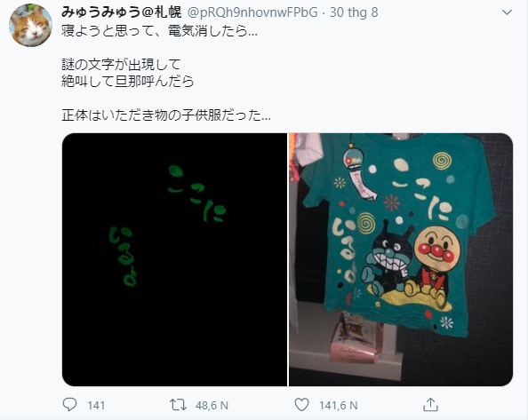Open the profile name みゅうみゅう@札幌

[122, 12]
